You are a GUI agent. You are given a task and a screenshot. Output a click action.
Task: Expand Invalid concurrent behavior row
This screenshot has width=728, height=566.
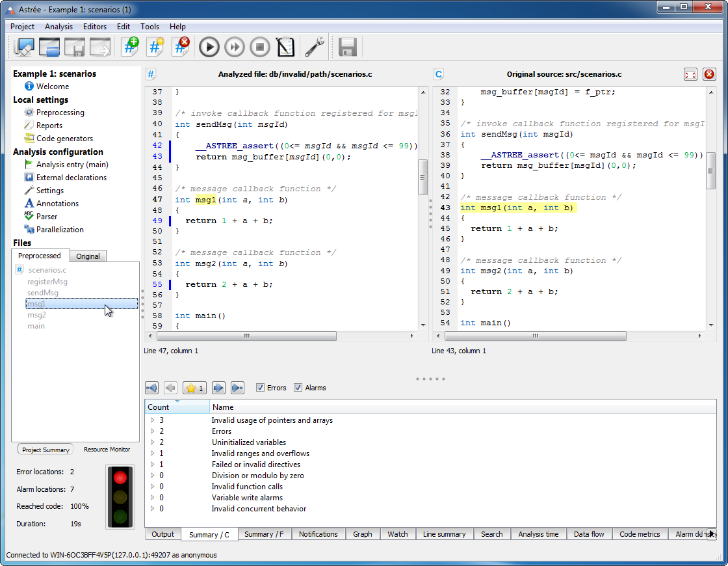coord(152,509)
